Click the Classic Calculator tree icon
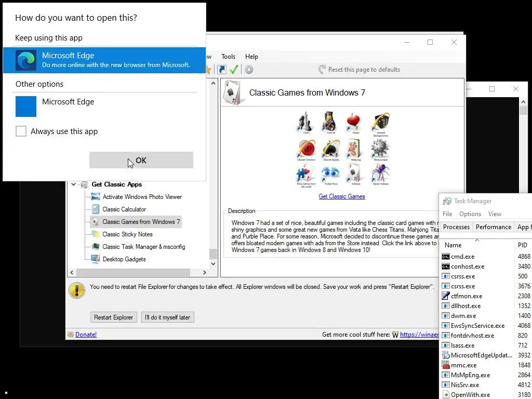 pos(96,209)
